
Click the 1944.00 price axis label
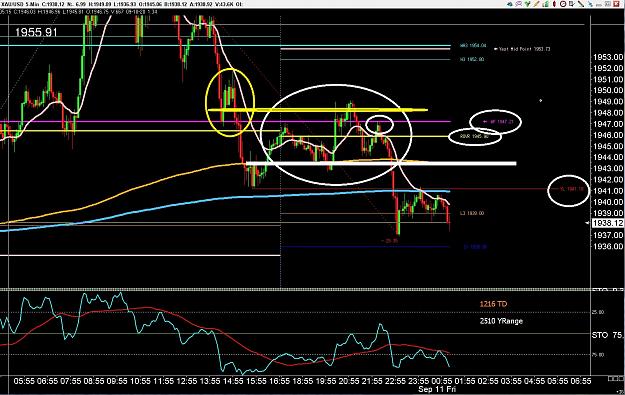pos(607,157)
